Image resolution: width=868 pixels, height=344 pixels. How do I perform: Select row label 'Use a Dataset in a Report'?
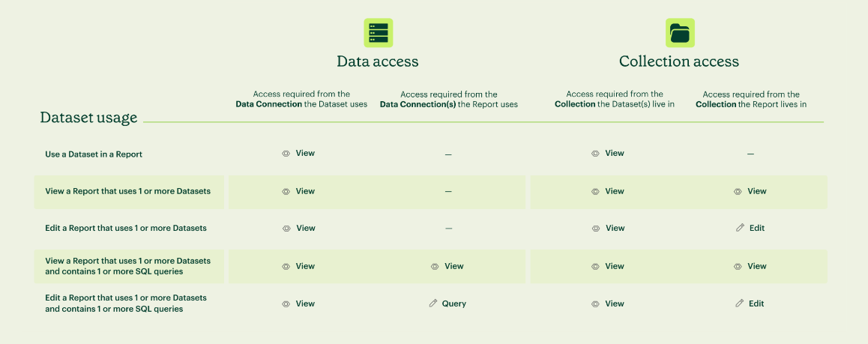click(94, 154)
